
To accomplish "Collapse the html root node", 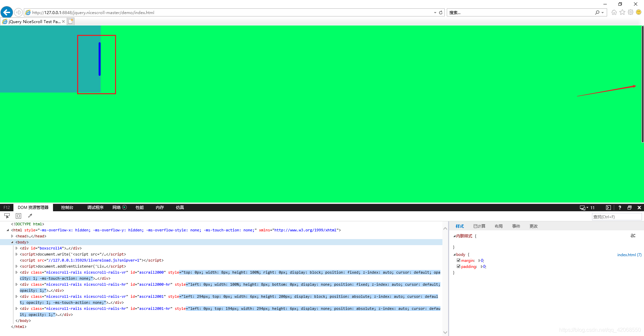I will 8,230.
